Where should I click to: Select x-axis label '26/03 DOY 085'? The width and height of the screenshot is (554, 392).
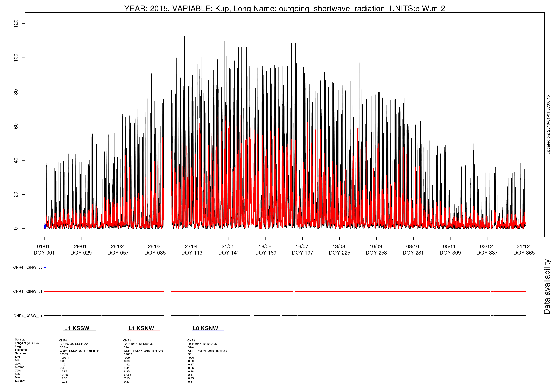coord(155,250)
